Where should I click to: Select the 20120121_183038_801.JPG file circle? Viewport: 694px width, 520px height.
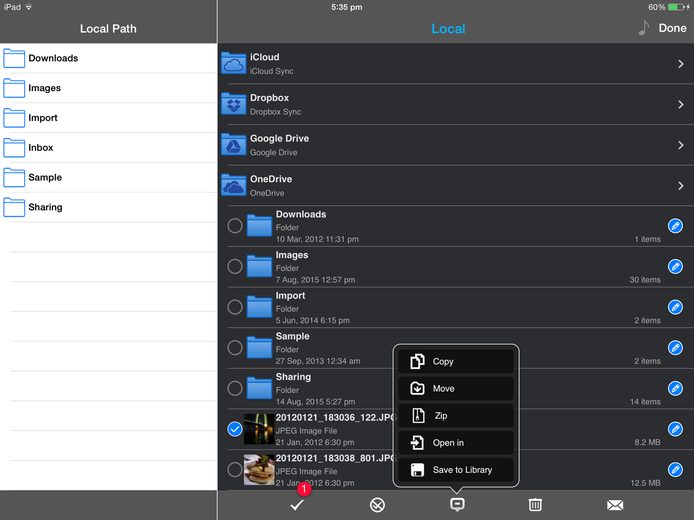click(235, 470)
